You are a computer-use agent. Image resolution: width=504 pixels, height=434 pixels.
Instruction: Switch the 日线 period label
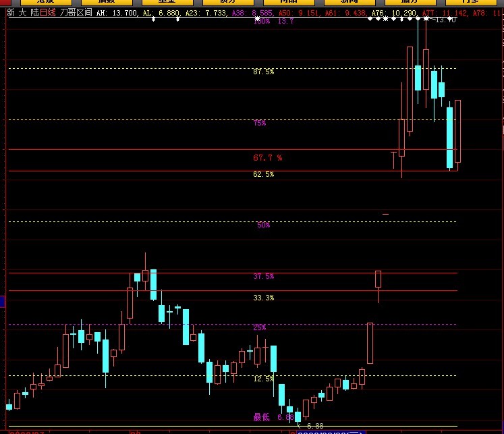(x=48, y=13)
